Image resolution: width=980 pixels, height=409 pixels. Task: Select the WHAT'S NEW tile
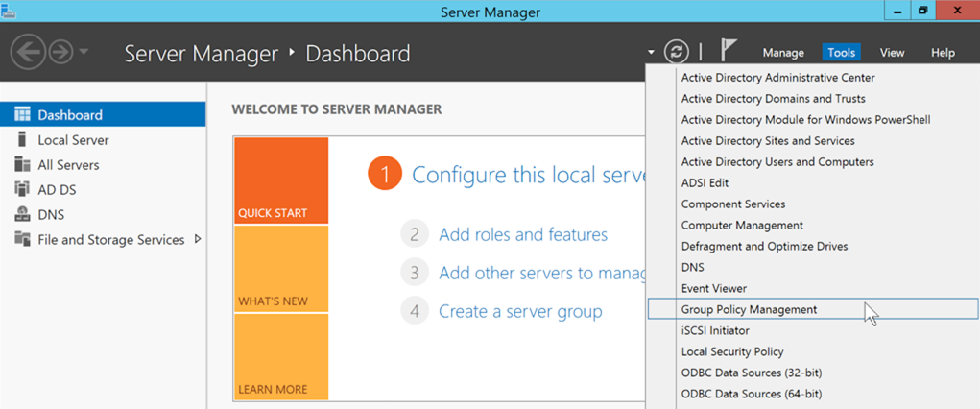click(280, 269)
